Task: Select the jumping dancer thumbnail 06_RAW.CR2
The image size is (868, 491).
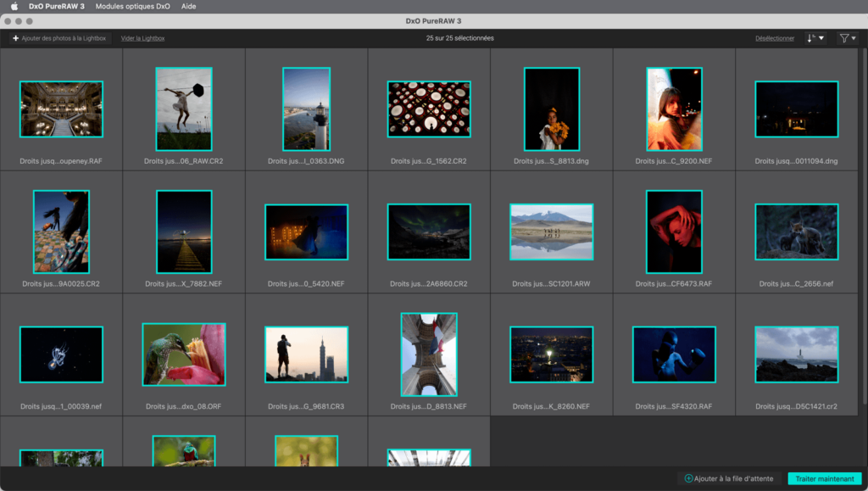Action: click(x=184, y=109)
